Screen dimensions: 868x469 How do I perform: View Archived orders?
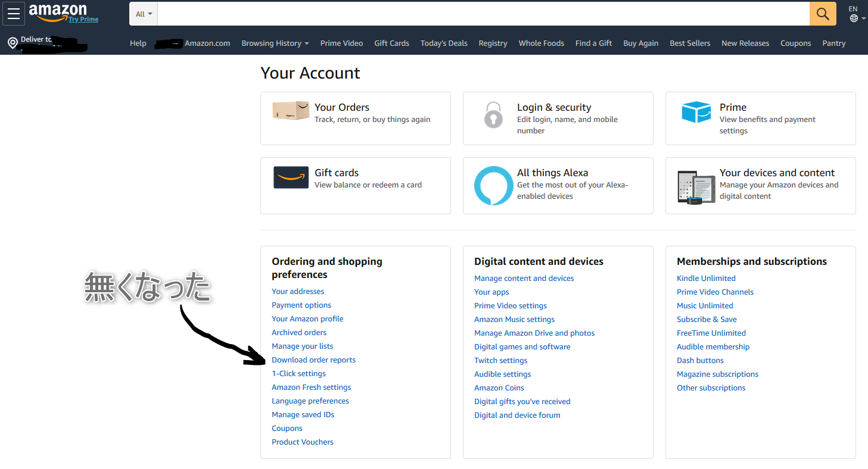299,333
